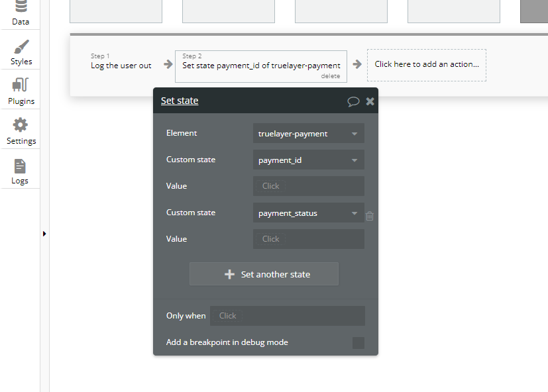548x392 pixels.
Task: Open the Data tab in sidebar
Action: [21, 14]
